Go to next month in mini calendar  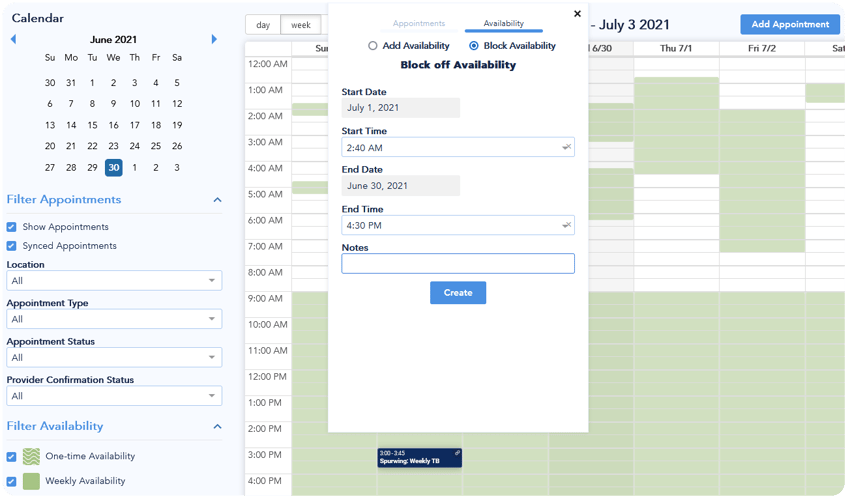click(x=214, y=39)
